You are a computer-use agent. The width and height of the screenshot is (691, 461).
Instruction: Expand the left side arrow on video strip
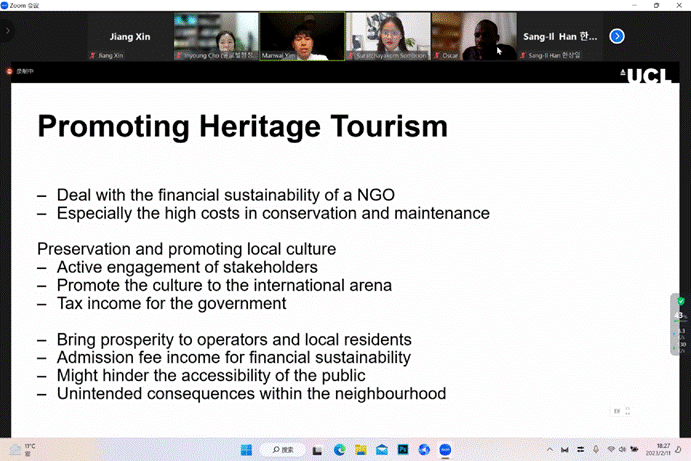point(8,31)
